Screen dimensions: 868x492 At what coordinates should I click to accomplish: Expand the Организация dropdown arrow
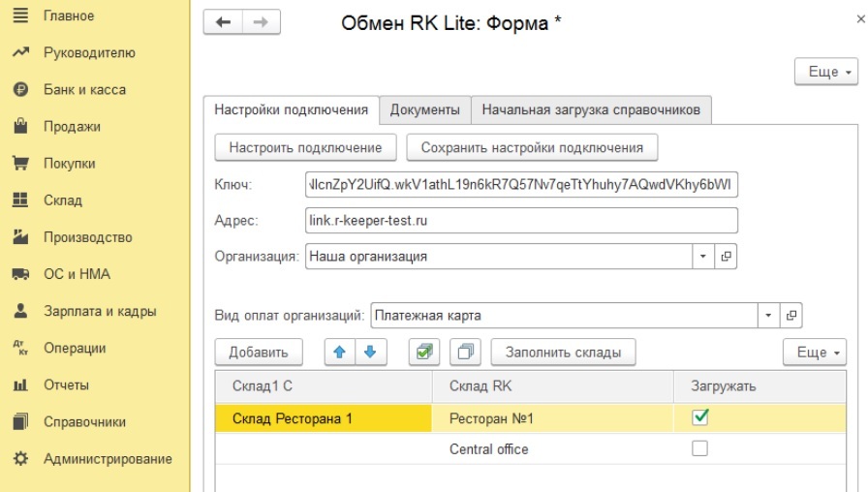703,257
